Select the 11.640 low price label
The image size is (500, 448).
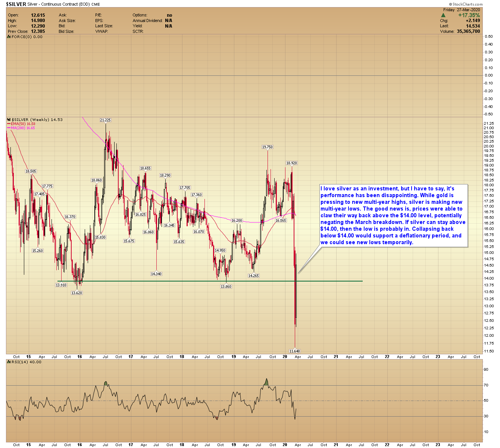tap(295, 351)
